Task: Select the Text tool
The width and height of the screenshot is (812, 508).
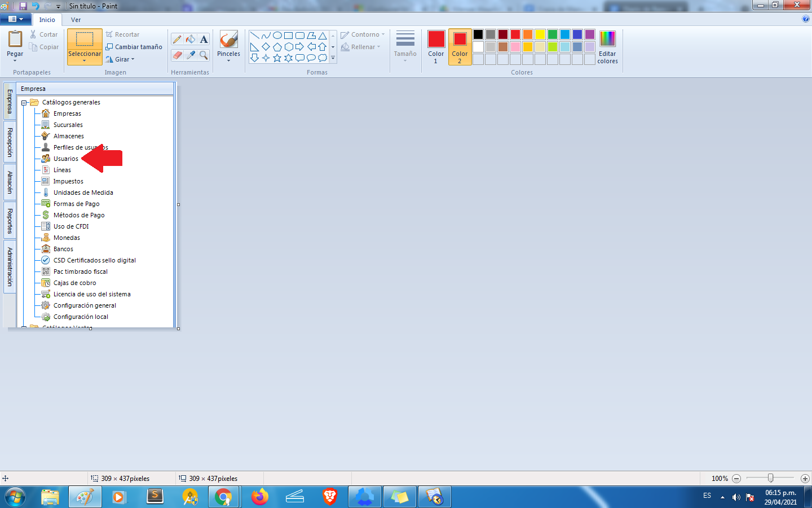Action: tap(204, 40)
